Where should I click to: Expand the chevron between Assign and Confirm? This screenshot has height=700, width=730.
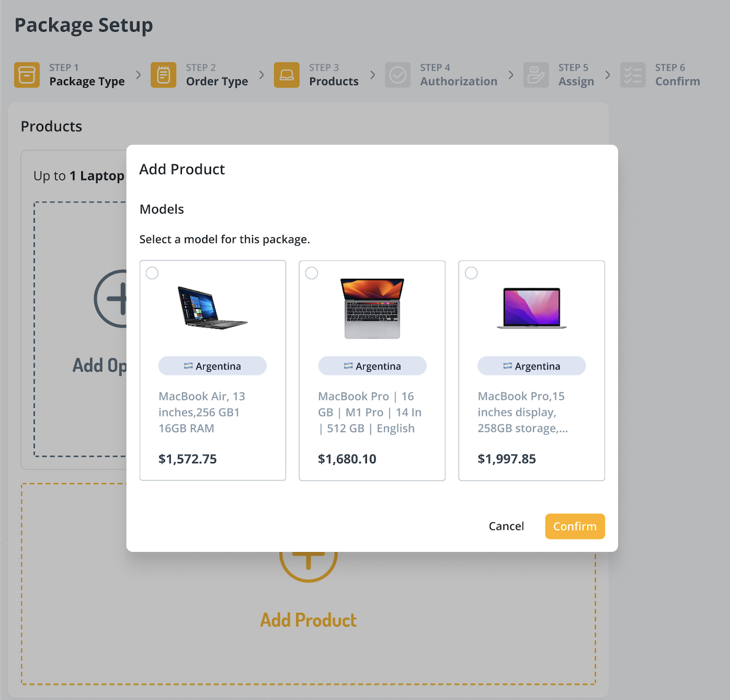tap(608, 75)
